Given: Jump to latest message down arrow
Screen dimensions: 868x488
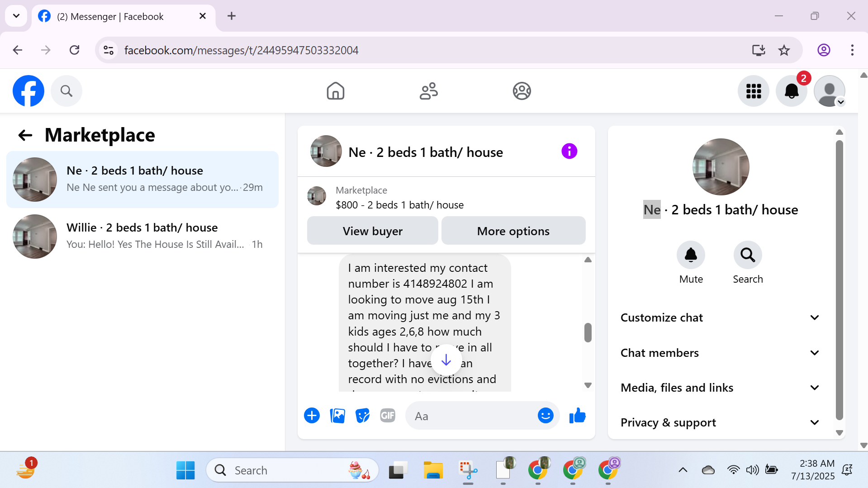Looking at the screenshot, I should 446,360.
